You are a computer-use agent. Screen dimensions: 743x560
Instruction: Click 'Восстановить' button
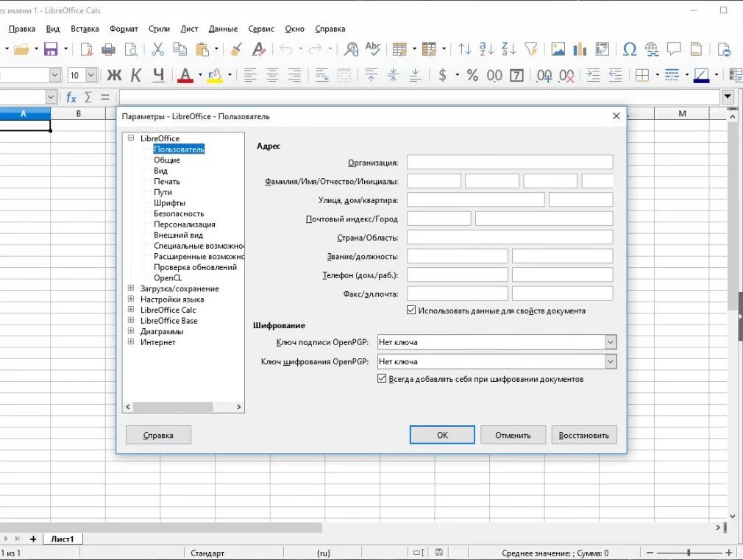click(584, 435)
